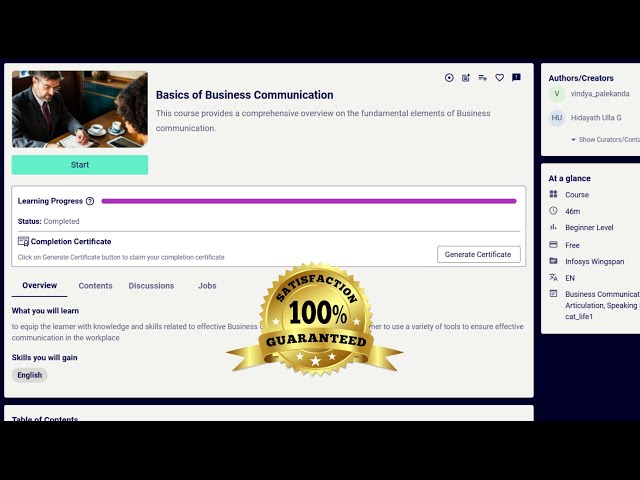Click the card icon next to Free
The width and height of the screenshot is (640, 480).
(x=553, y=244)
